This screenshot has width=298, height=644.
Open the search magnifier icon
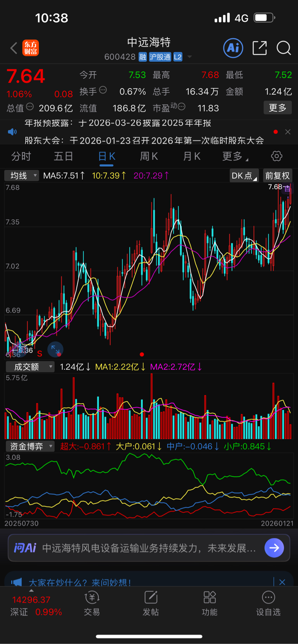284,48
